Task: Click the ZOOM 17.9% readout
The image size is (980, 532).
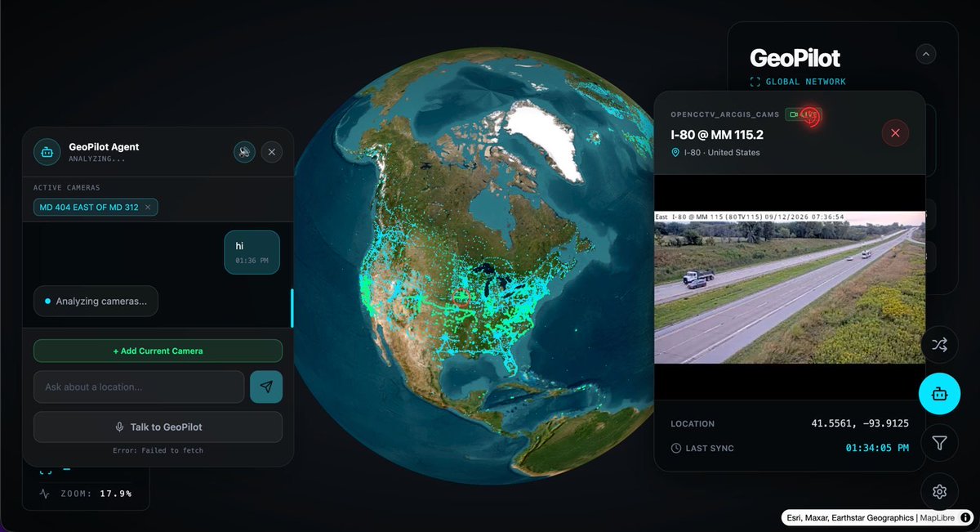Action: click(98, 494)
